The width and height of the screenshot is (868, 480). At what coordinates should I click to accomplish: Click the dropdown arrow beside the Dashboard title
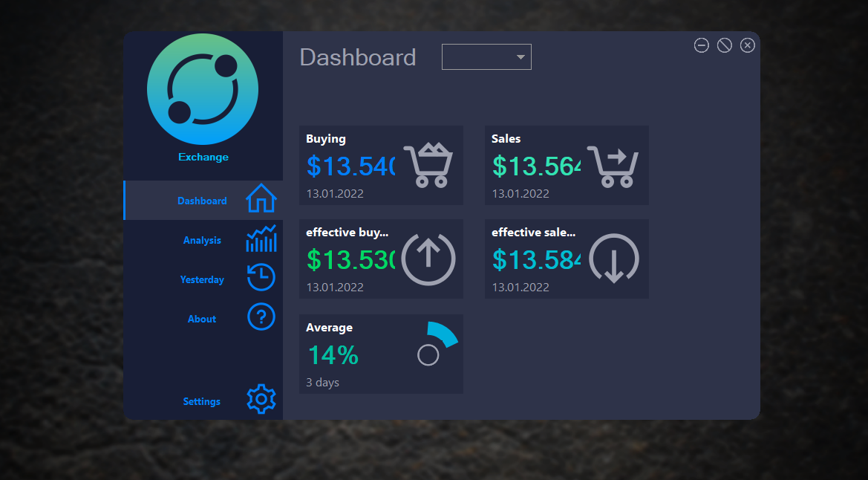521,56
